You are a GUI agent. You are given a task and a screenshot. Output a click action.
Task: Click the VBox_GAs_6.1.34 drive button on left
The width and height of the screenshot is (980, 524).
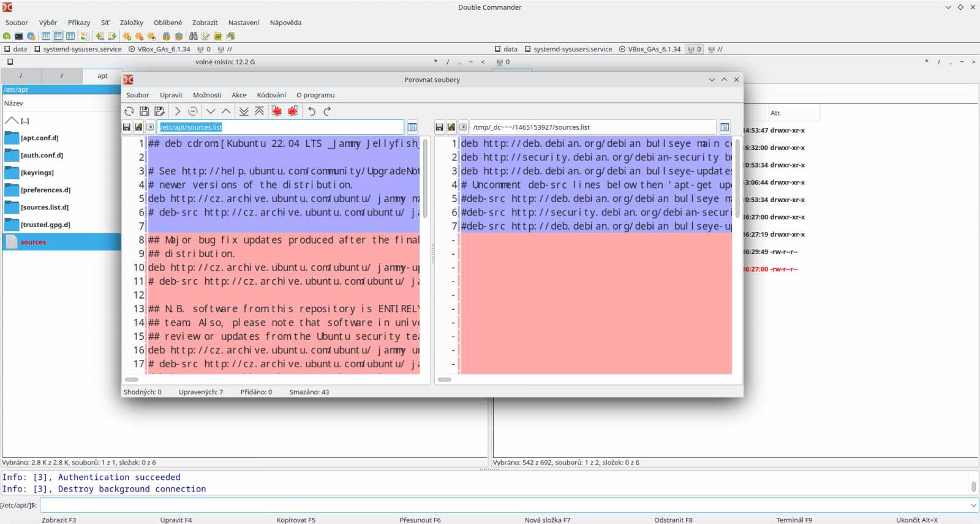(159, 49)
